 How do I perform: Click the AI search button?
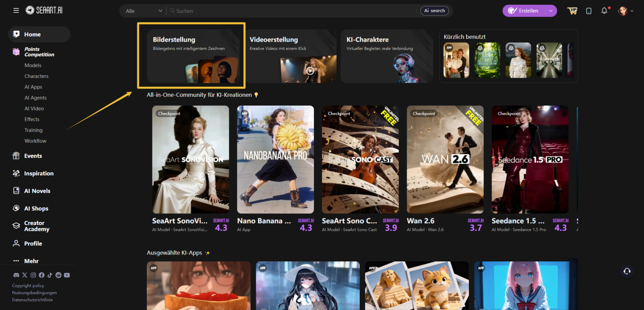pyautogui.click(x=434, y=11)
